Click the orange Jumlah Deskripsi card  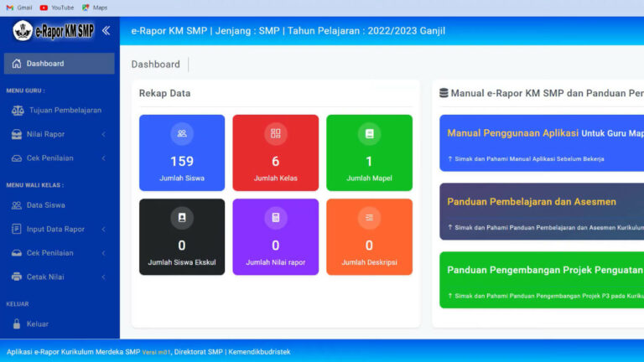369,237
